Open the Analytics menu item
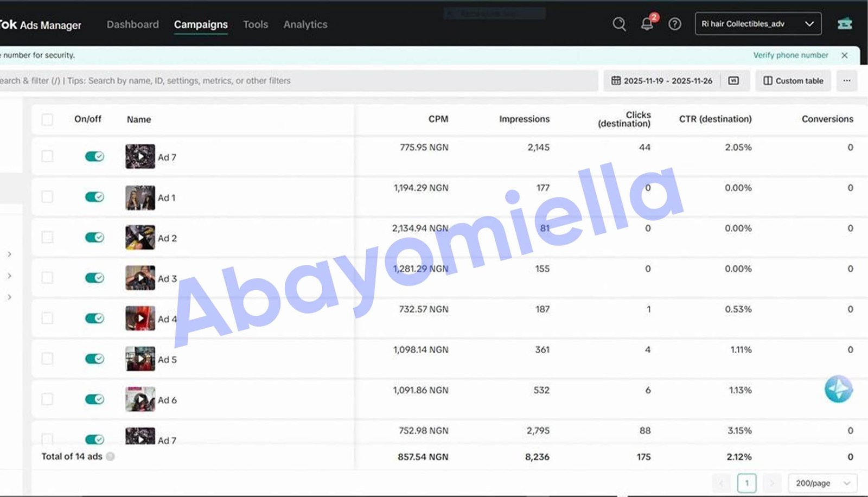 (305, 24)
